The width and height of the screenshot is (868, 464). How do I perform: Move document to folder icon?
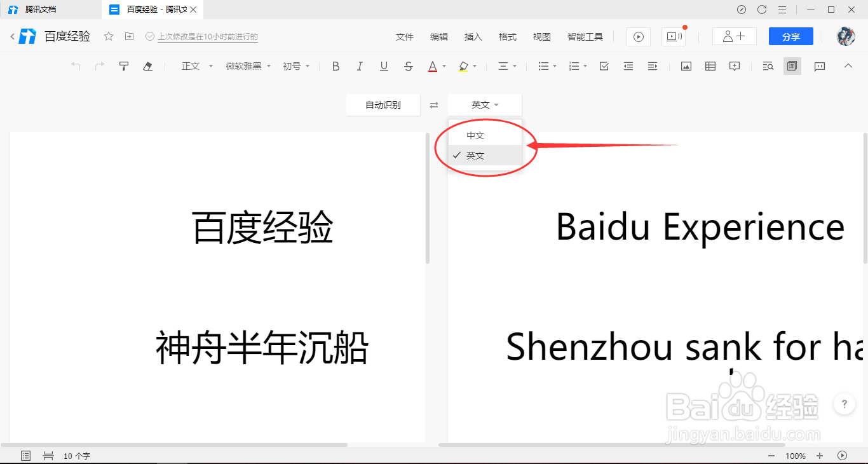tap(129, 36)
